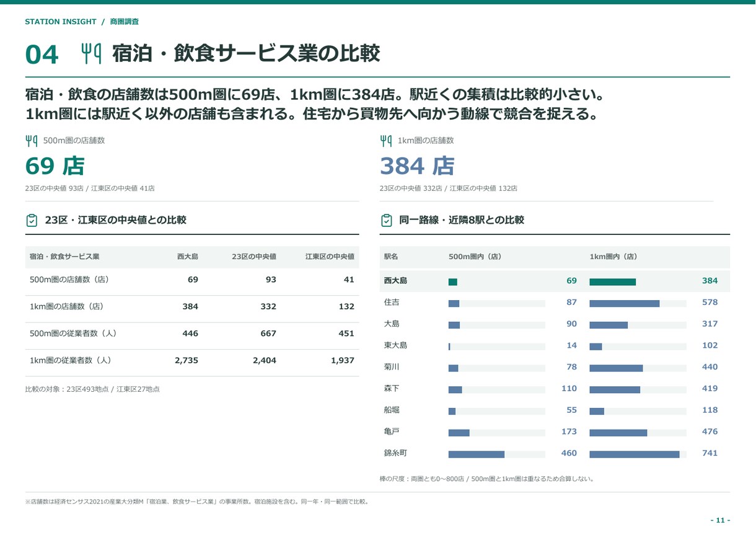Click the 宿泊・飲食サービス業 column header

tap(64, 257)
